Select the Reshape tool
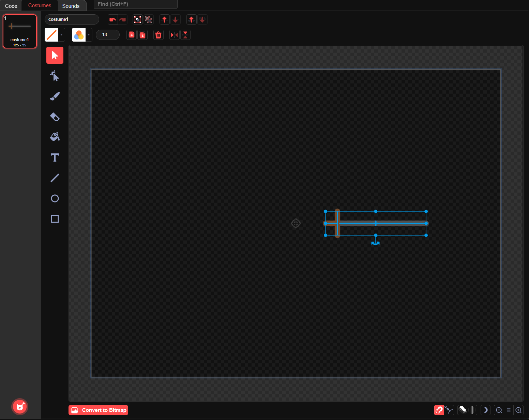 [55, 76]
